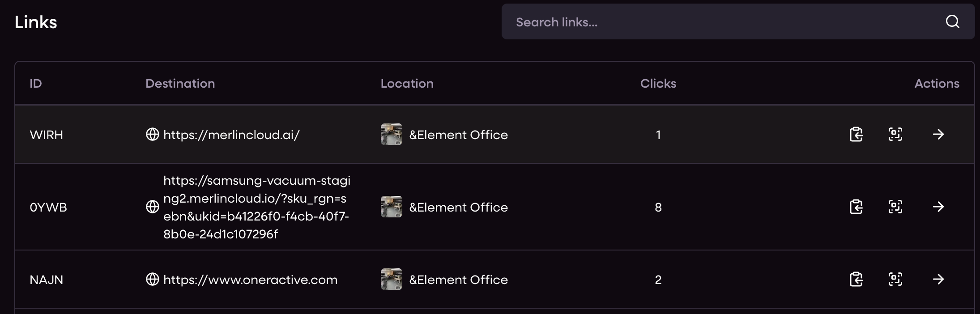Select the 0YWB link ID
The width and height of the screenshot is (980, 314).
tap(48, 207)
